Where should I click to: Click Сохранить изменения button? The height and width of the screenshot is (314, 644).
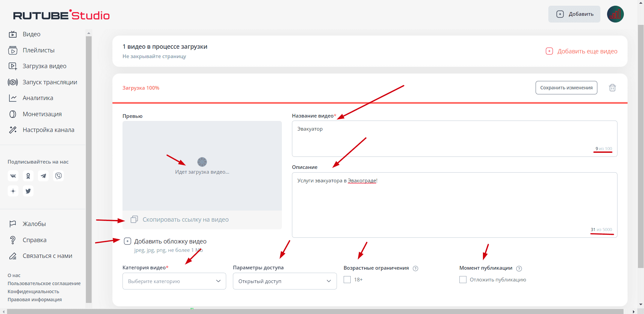coord(566,88)
